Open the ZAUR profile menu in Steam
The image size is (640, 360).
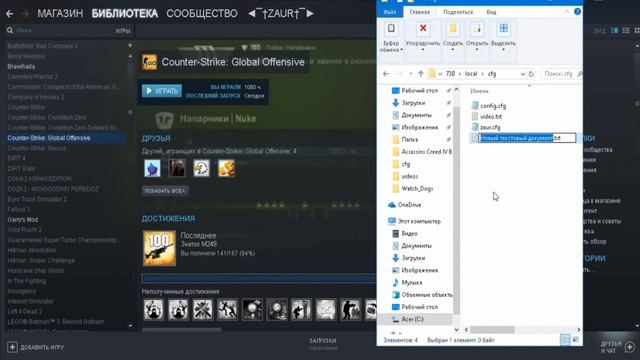[x=281, y=13]
